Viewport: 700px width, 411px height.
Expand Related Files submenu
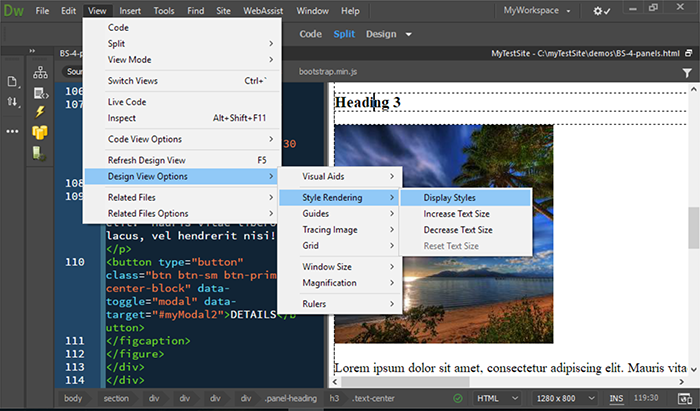pyautogui.click(x=182, y=197)
